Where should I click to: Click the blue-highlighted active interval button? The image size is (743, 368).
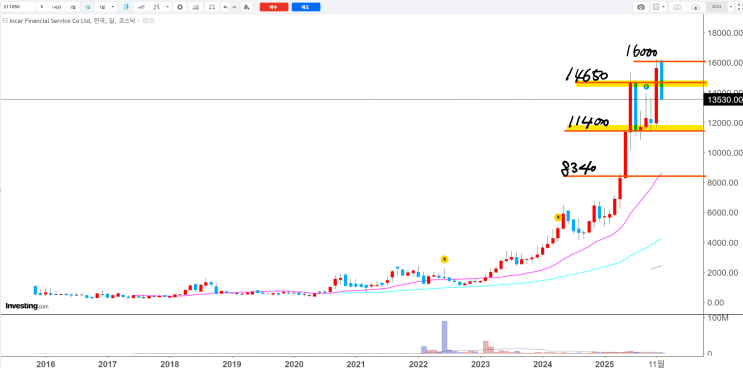coord(87,7)
